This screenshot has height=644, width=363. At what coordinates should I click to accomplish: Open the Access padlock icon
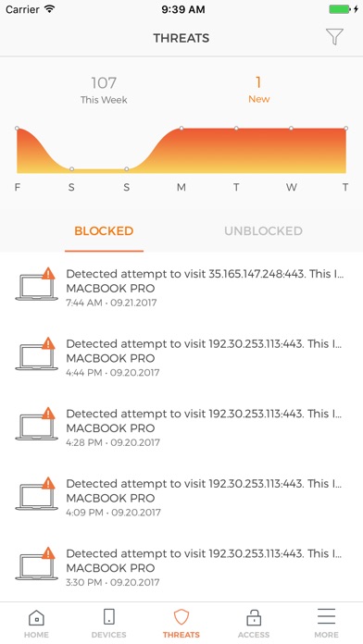[254, 617]
